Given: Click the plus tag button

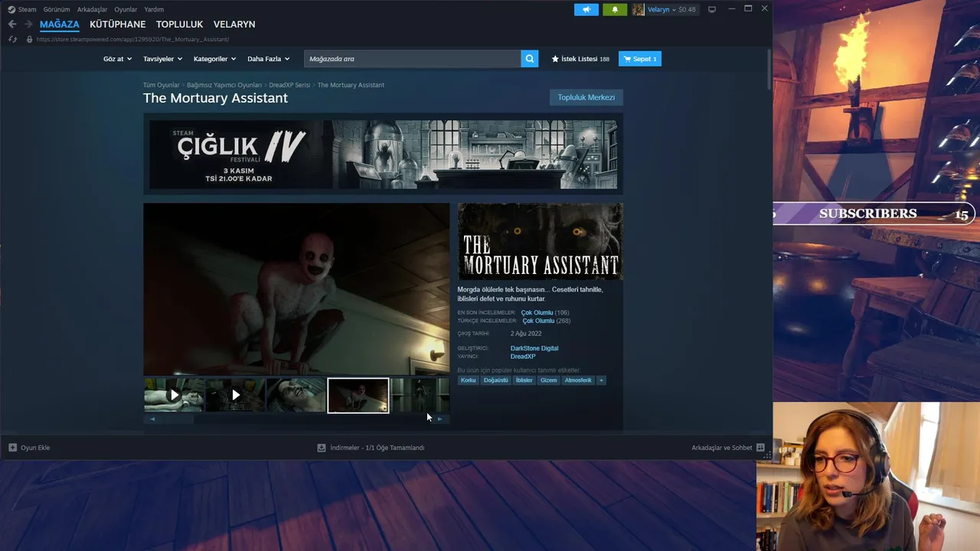Looking at the screenshot, I should [601, 380].
